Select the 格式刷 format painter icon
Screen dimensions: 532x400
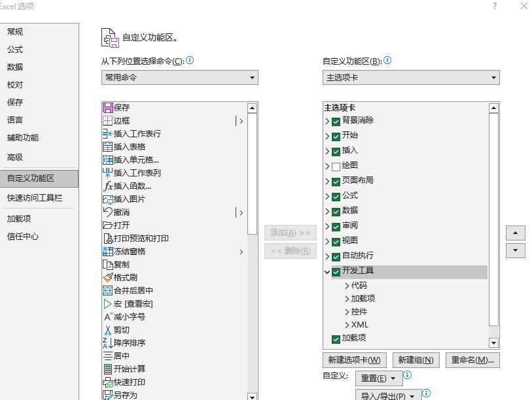pyautogui.click(x=107, y=278)
